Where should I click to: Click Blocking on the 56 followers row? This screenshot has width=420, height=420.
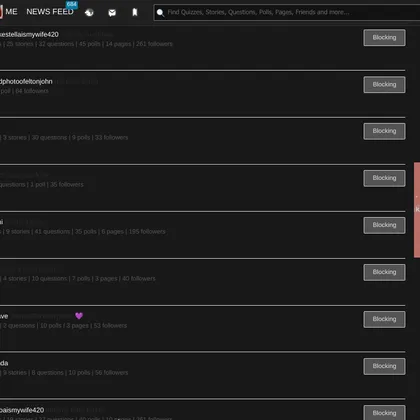tap(384, 366)
